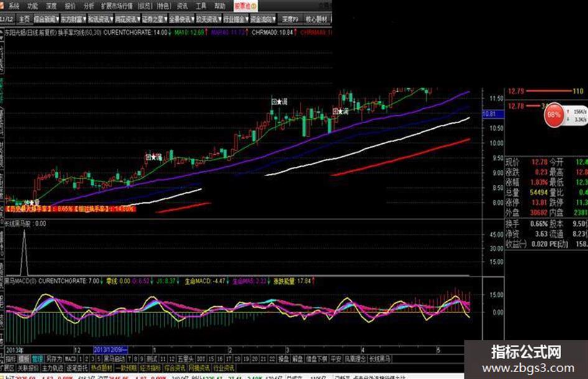Open the 一致预期 tab
The height and width of the screenshot is (379, 588).
coord(126,368)
